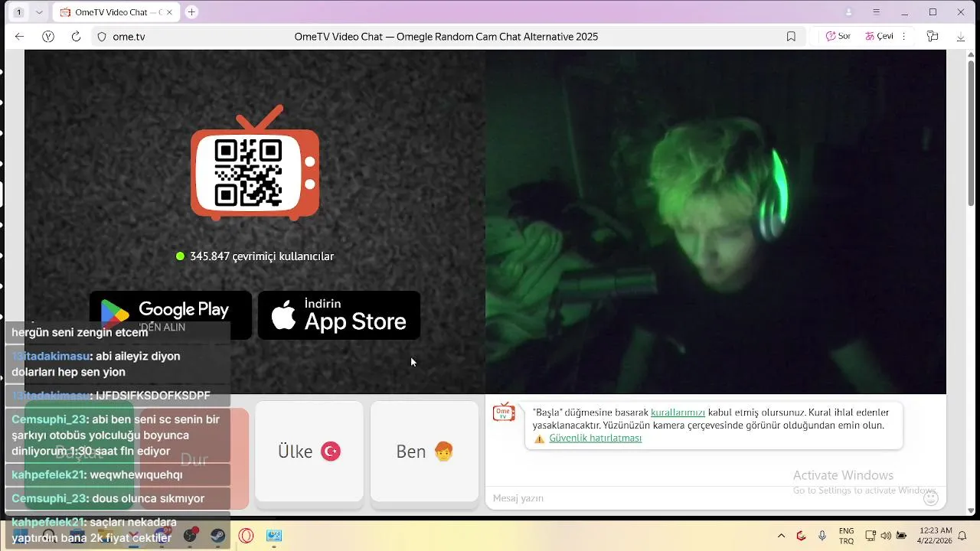The image size is (980, 551).
Task: Open the network tray icon
Action: (871, 536)
